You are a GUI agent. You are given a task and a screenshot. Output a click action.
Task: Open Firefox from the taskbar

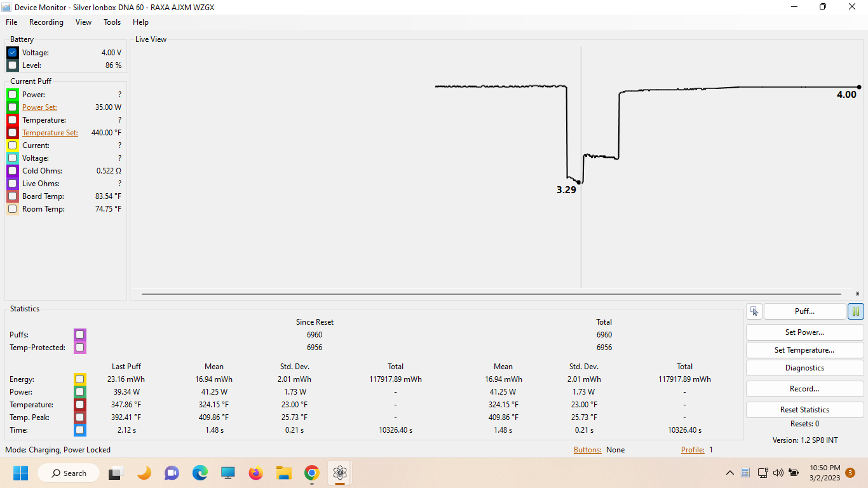click(255, 473)
